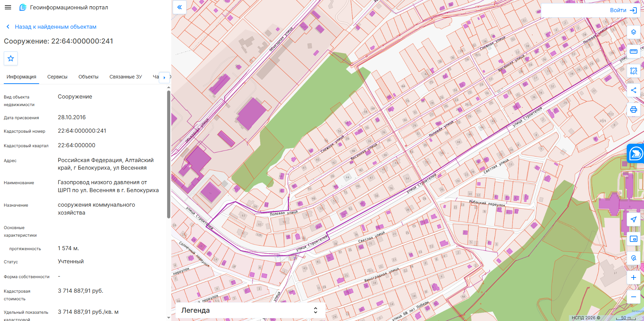Open the map layers panel
This screenshot has width=644, height=321.
click(x=634, y=32)
